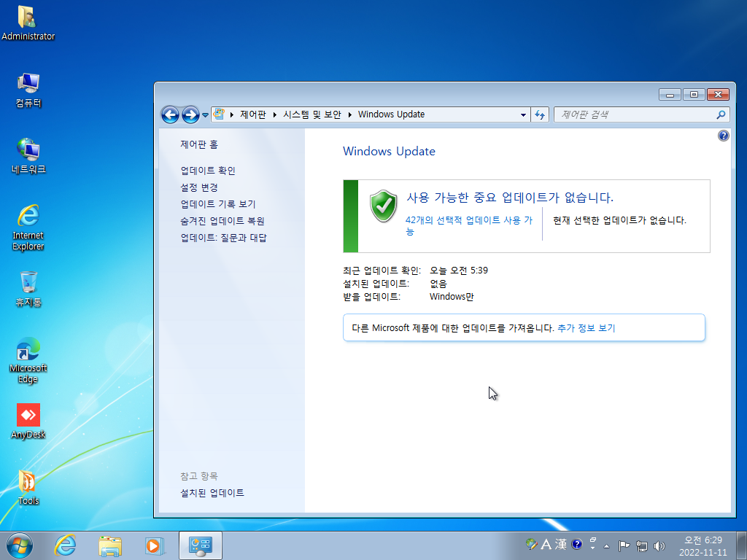Open the Windows Start button
This screenshot has height=560, width=747.
(20, 545)
